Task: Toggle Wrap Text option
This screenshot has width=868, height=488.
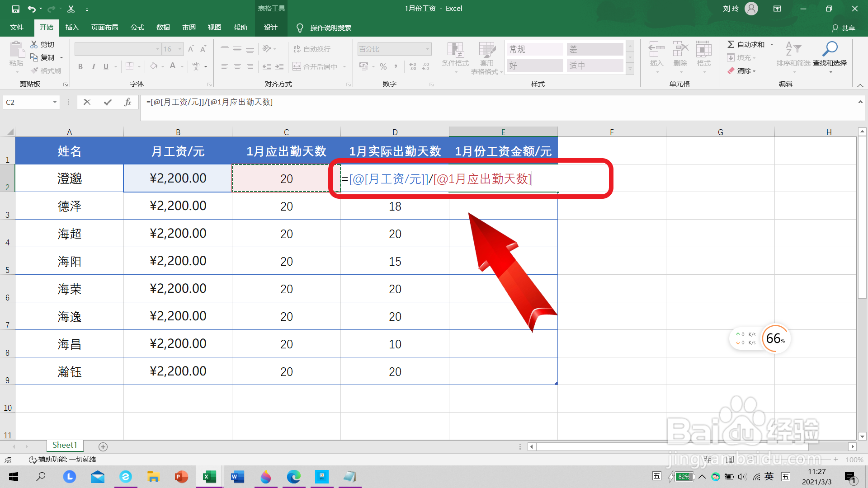Action: pyautogui.click(x=312, y=49)
